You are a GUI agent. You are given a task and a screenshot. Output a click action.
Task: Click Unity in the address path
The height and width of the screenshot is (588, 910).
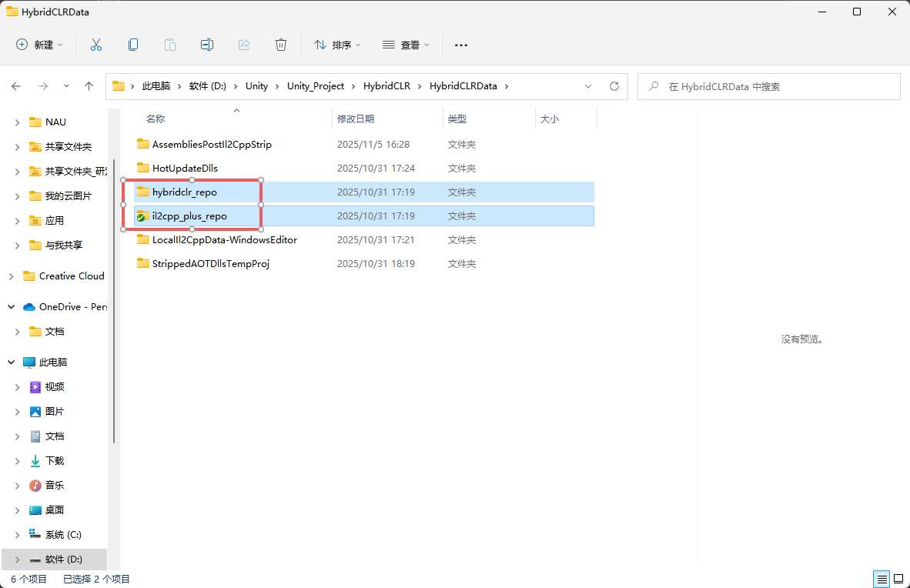256,86
